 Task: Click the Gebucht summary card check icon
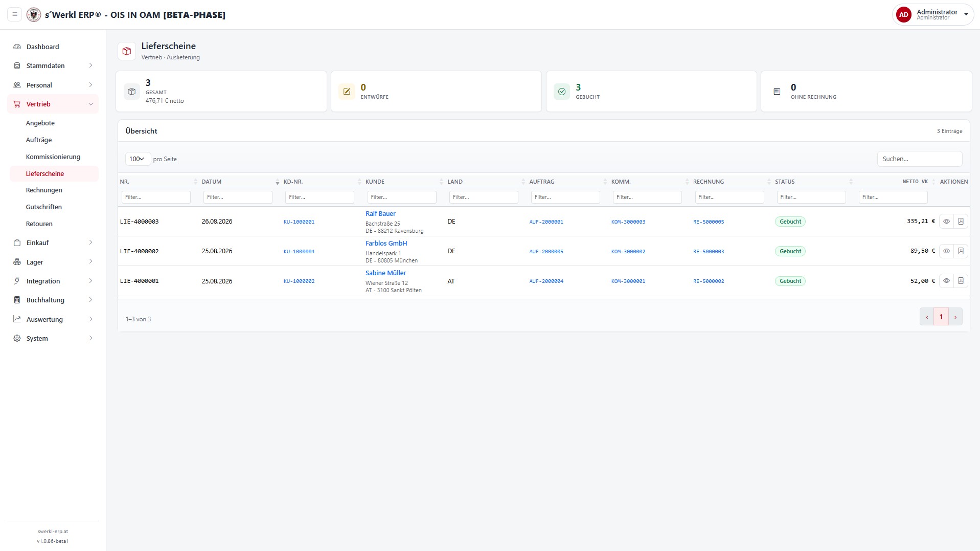[562, 92]
